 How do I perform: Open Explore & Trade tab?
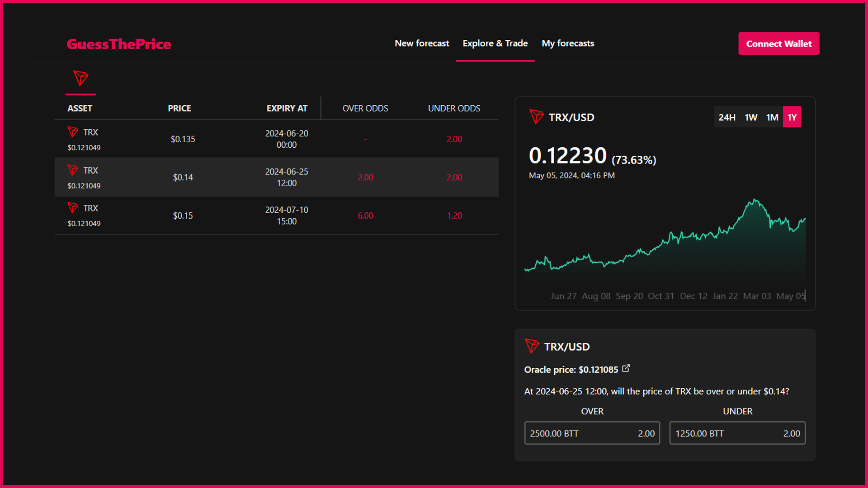pyautogui.click(x=495, y=43)
